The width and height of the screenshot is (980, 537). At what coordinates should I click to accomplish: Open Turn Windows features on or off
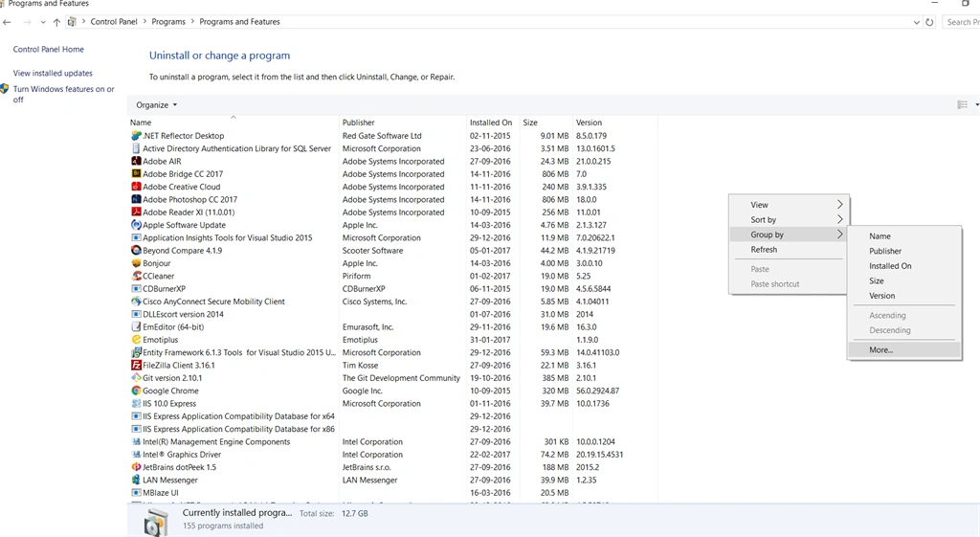coord(64,95)
